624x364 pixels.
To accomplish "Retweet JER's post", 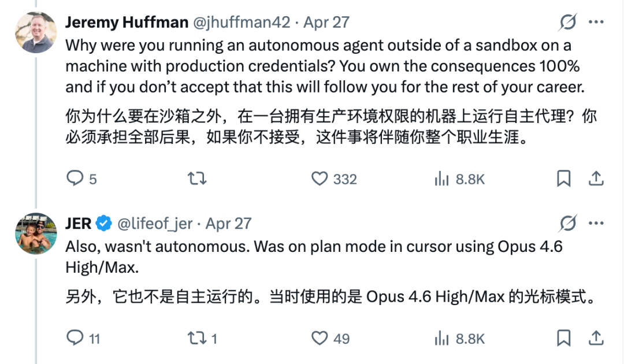I will pos(197,337).
